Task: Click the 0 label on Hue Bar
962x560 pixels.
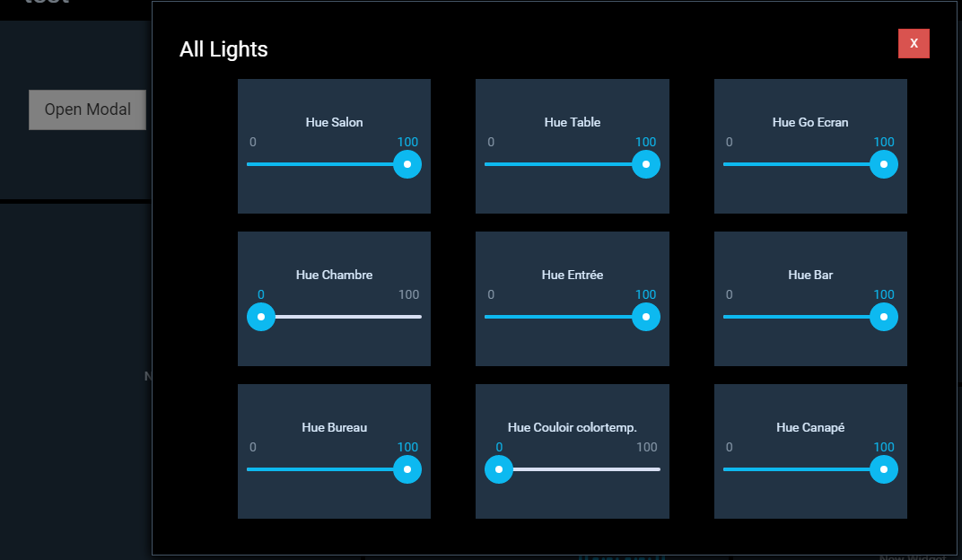Action: coord(729,294)
